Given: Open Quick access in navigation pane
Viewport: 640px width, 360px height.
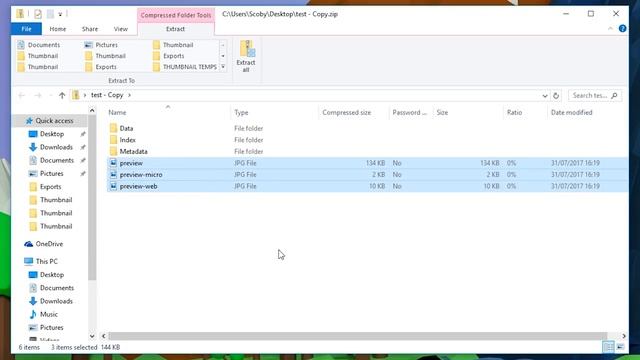Looking at the screenshot, I should 50,121.
